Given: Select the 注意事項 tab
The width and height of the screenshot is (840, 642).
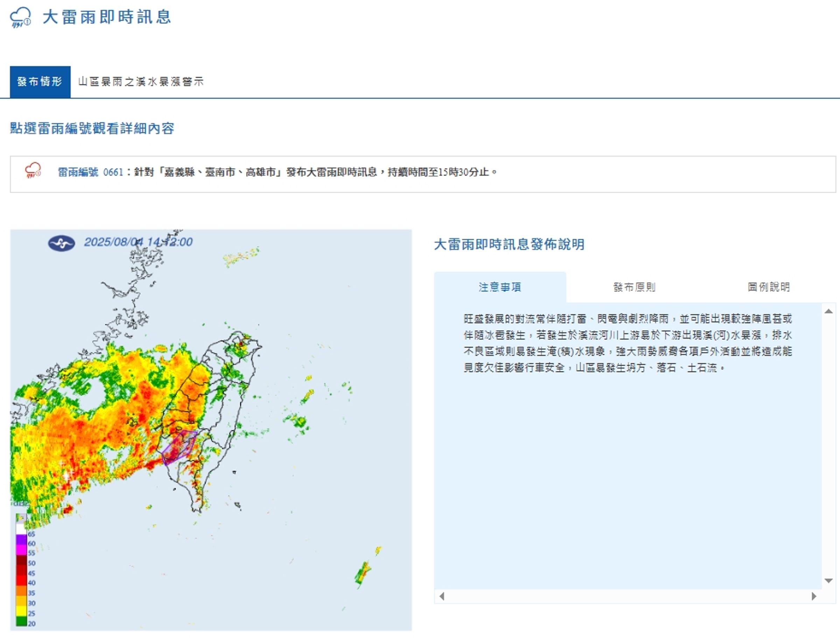Looking at the screenshot, I should pyautogui.click(x=500, y=287).
